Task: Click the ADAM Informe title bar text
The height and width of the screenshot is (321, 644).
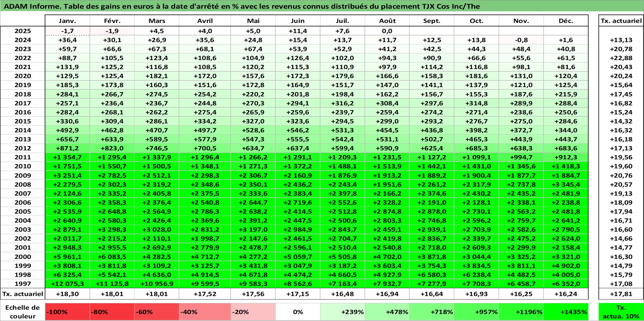Action: pos(242,6)
